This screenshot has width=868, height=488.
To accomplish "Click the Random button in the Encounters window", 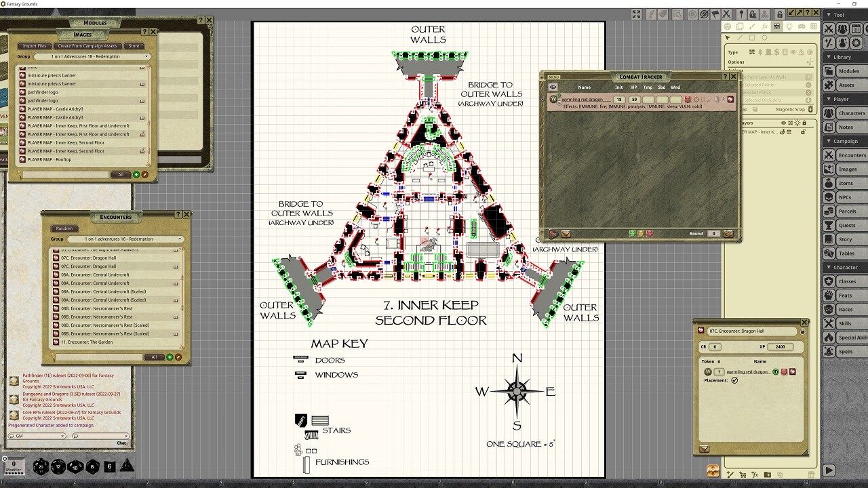I will coord(64,228).
